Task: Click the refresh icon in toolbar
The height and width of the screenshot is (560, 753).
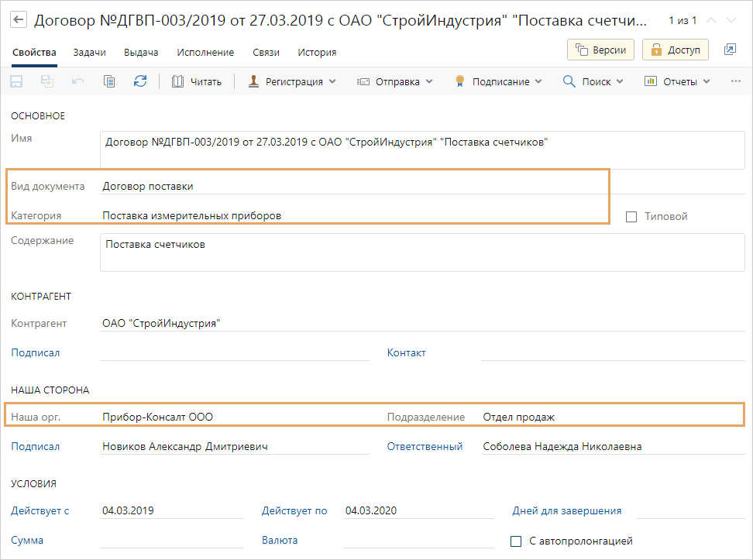Action: tap(140, 81)
